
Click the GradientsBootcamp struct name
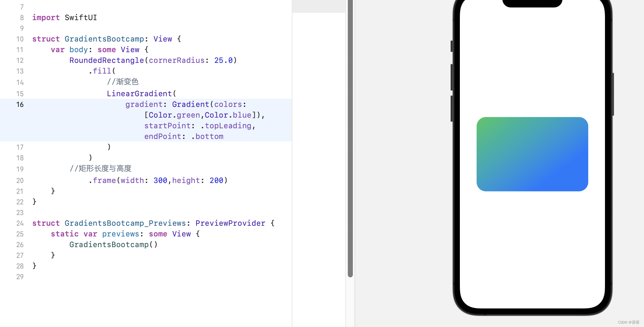(105, 39)
